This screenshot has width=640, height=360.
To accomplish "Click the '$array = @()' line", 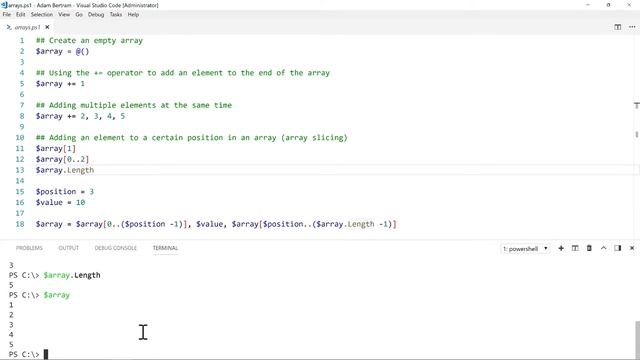I will (x=62, y=51).
